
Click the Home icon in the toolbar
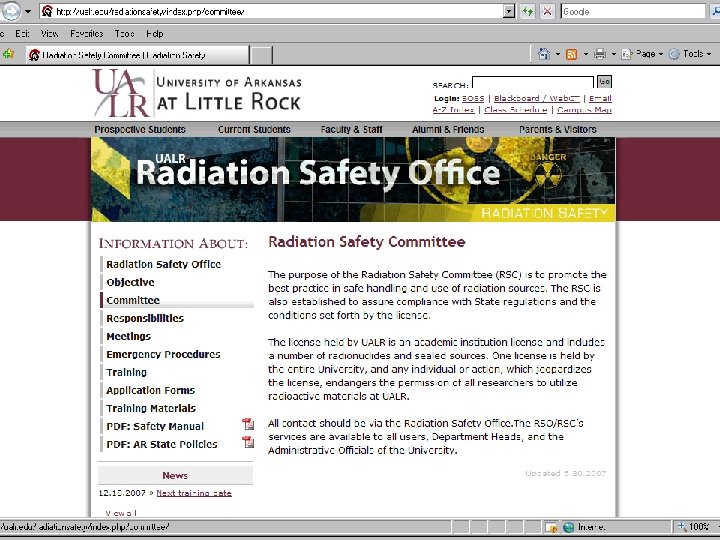[544, 54]
